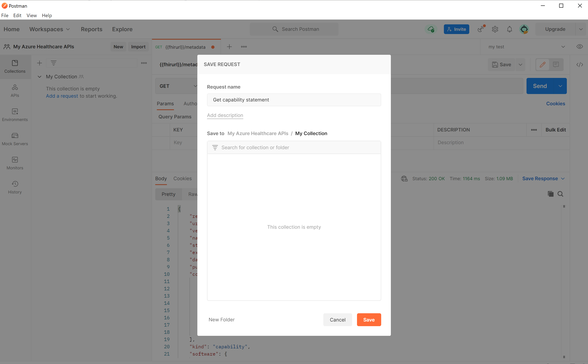This screenshot has width=588, height=364.
Task: Open the History sidebar panel
Action: coord(15,187)
